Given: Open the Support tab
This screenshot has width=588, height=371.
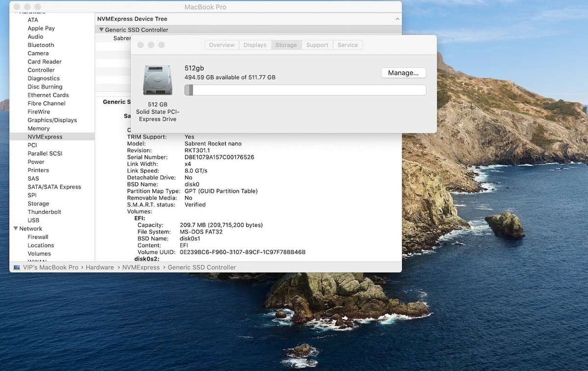Looking at the screenshot, I should pos(317,45).
